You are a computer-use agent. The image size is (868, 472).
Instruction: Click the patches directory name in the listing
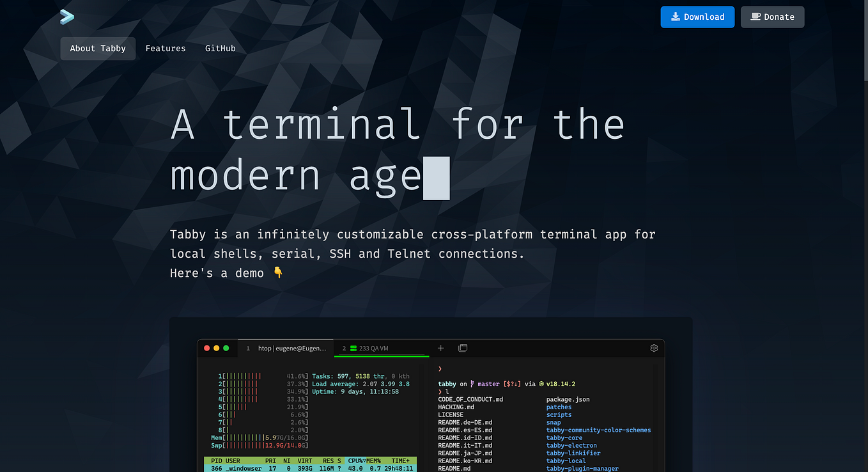[x=559, y=407]
